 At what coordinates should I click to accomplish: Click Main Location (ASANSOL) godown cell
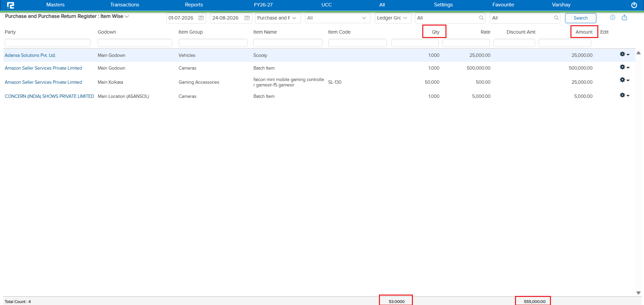pos(123,96)
